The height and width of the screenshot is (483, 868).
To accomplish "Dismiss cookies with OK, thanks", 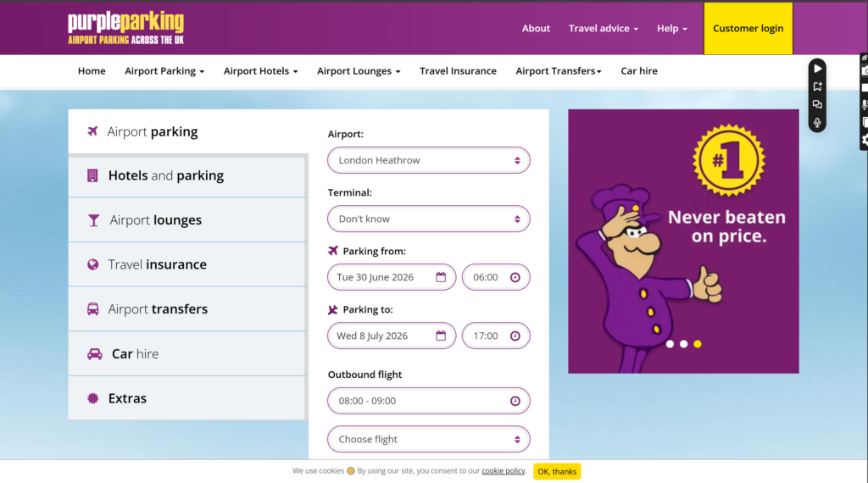I will [557, 471].
